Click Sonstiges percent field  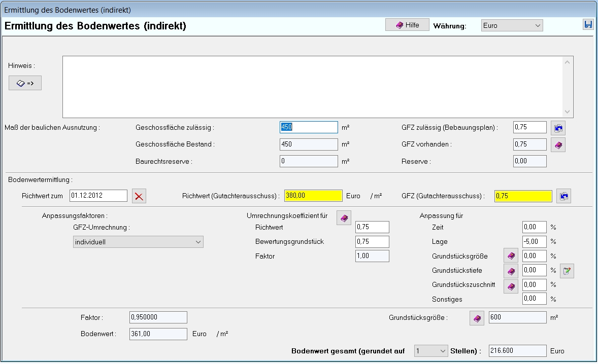[x=535, y=299]
